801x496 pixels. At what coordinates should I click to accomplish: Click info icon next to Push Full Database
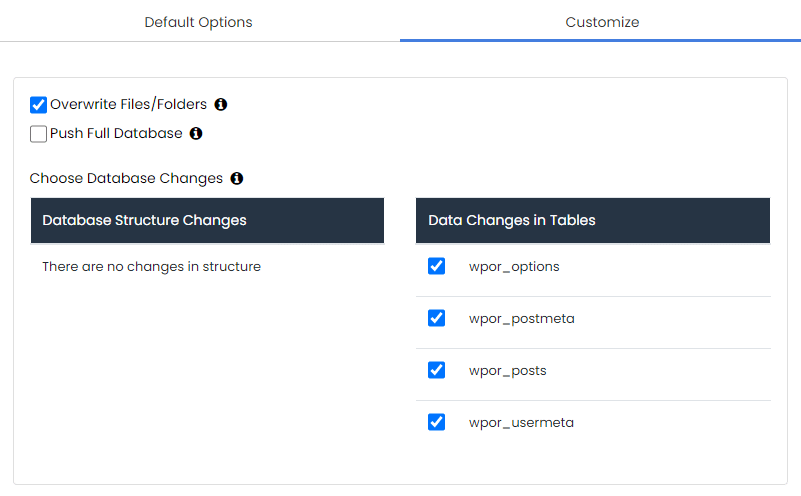[196, 133]
